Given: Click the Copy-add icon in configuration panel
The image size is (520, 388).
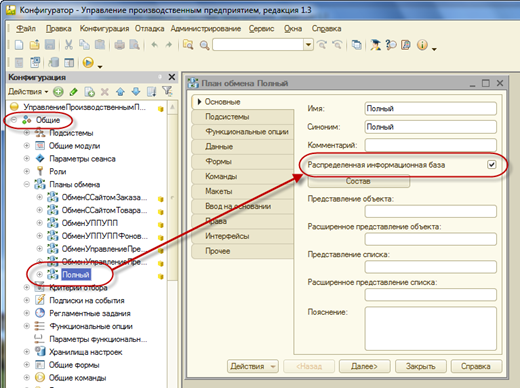Looking at the screenshot, I should [89, 92].
